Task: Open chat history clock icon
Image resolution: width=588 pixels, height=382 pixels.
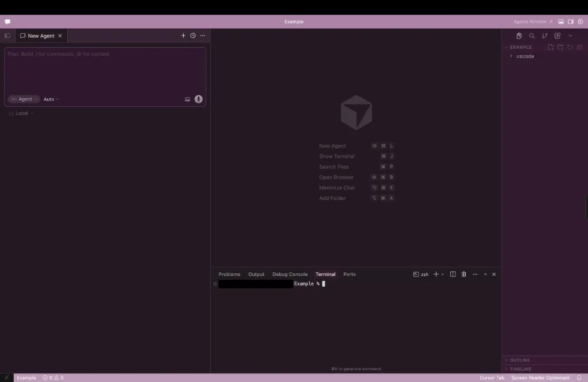Action: tap(193, 36)
